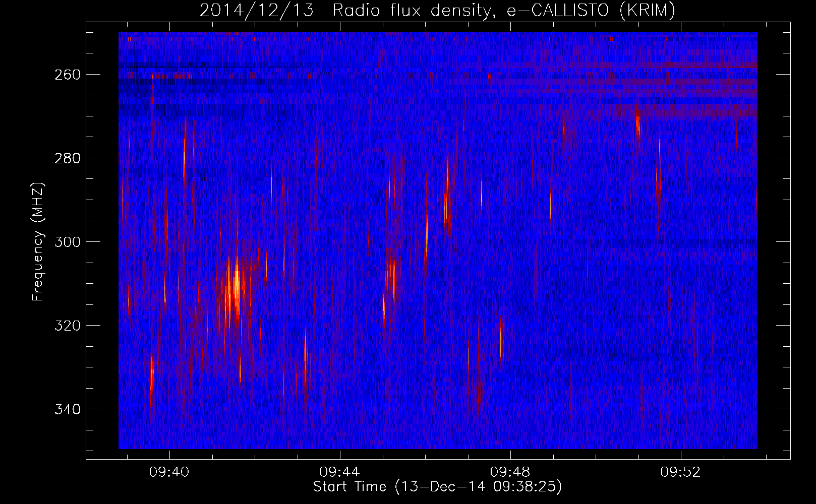This screenshot has height=504, width=816.
Task: Click the 'Frequency (MHZ)' axis label
Action: (38, 241)
